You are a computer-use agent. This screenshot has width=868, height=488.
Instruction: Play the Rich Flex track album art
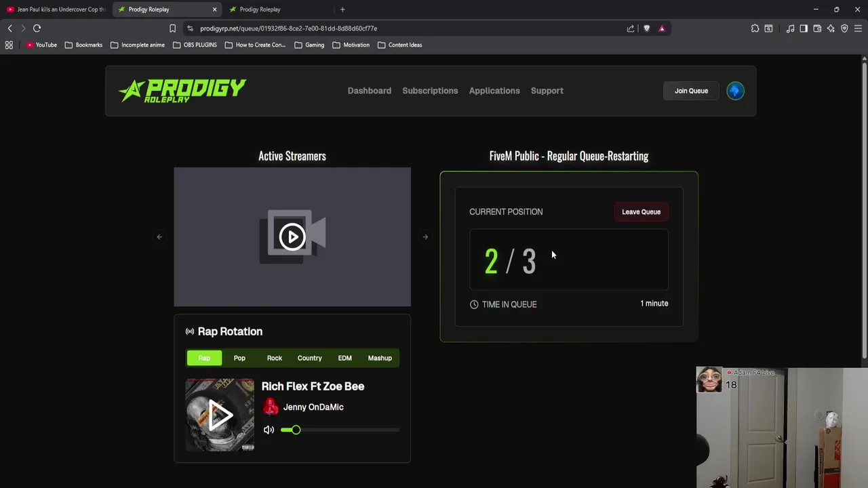(220, 415)
